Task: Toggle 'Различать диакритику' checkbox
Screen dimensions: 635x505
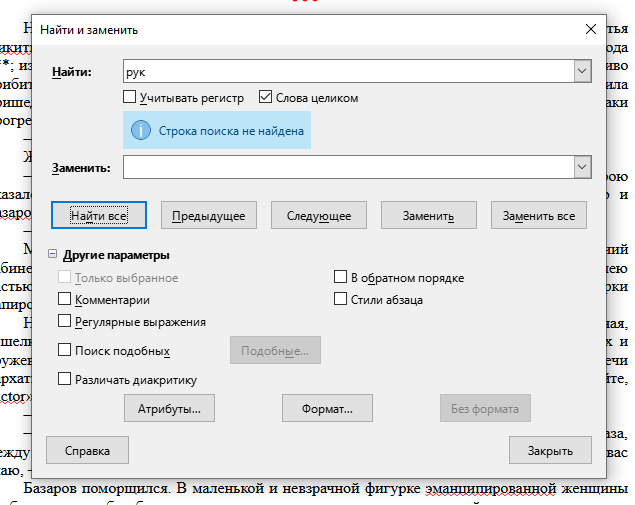Action: pos(65,380)
